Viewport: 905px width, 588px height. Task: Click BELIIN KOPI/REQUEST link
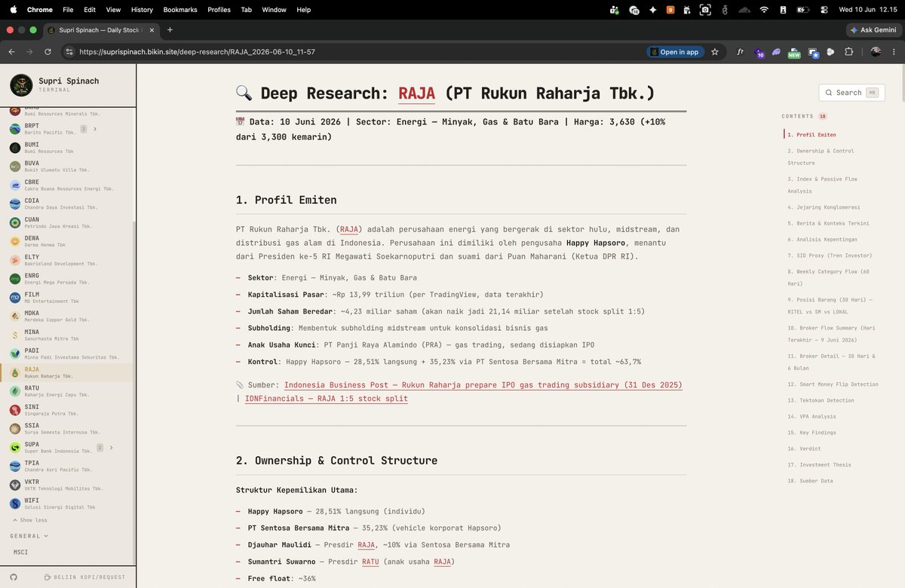point(84,577)
